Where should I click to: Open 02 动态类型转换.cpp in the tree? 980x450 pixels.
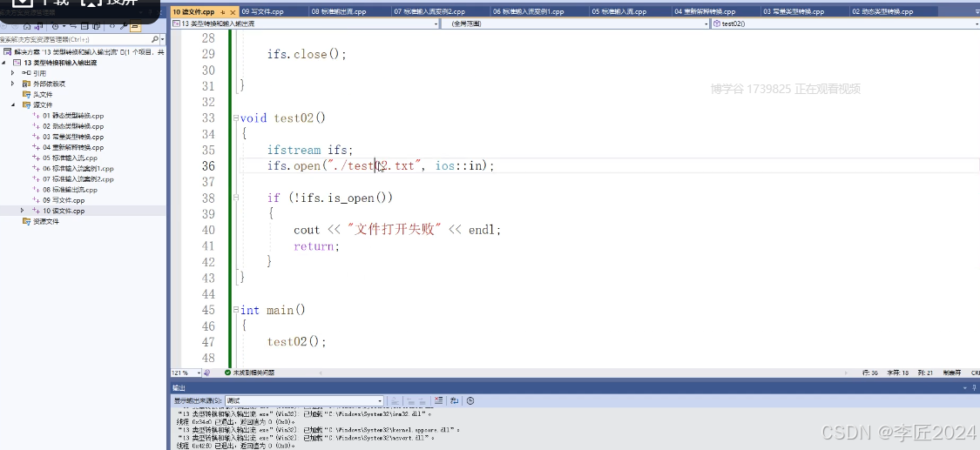(x=73, y=126)
